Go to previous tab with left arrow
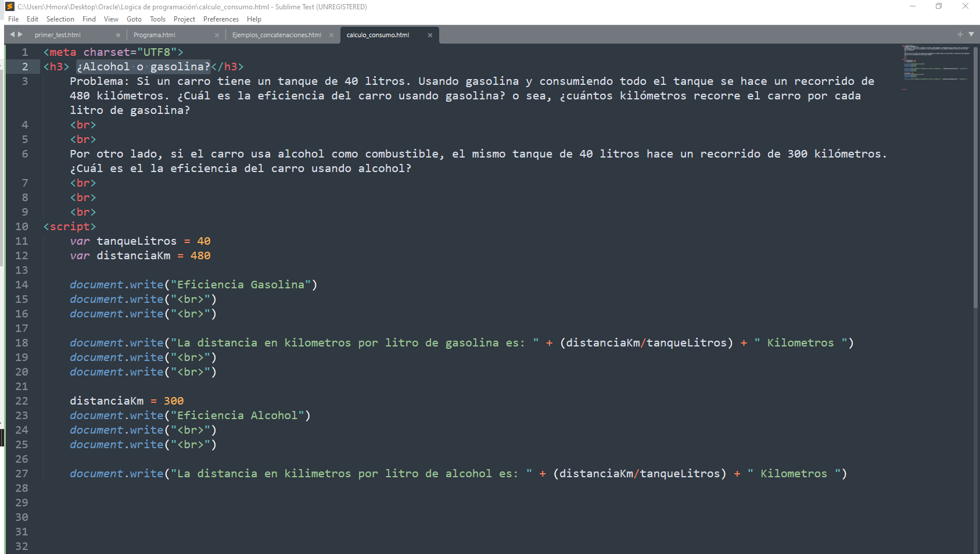The image size is (980, 554). tap(12, 34)
